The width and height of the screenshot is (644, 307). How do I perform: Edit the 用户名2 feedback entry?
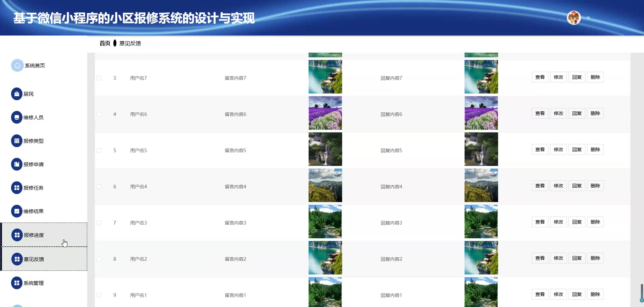[x=558, y=258]
